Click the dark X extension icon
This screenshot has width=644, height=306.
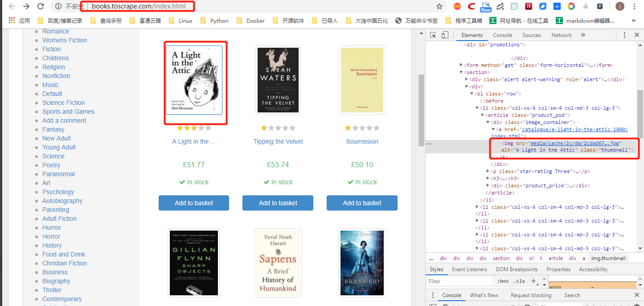point(600,6)
